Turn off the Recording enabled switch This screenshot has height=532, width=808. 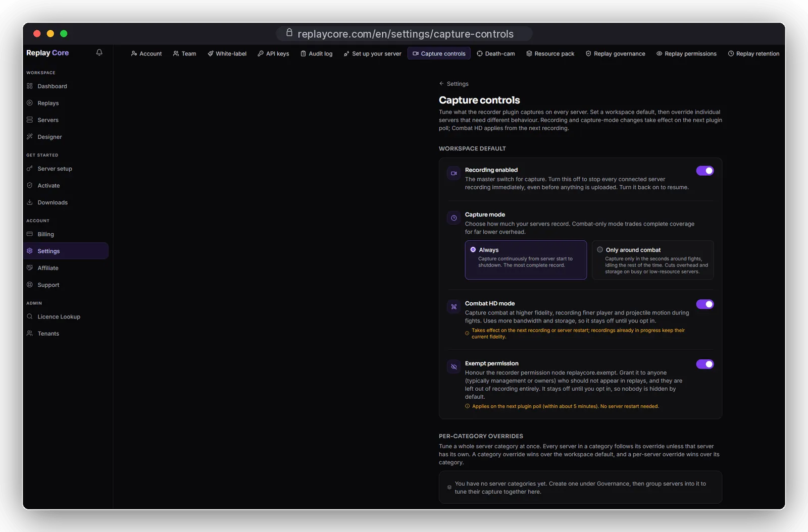tap(705, 171)
